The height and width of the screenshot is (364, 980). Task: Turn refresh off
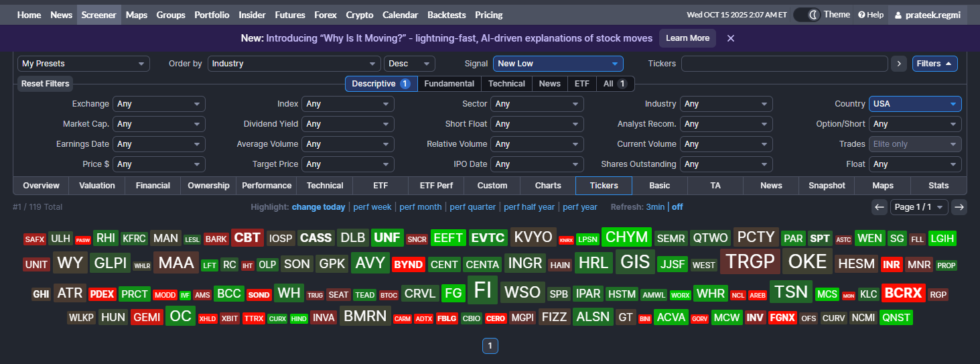click(678, 207)
